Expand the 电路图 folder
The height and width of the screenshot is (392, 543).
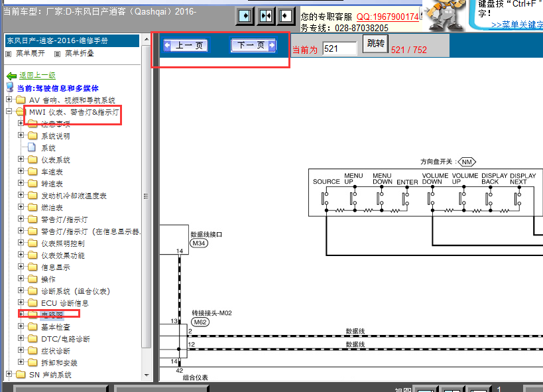[x=21, y=314]
